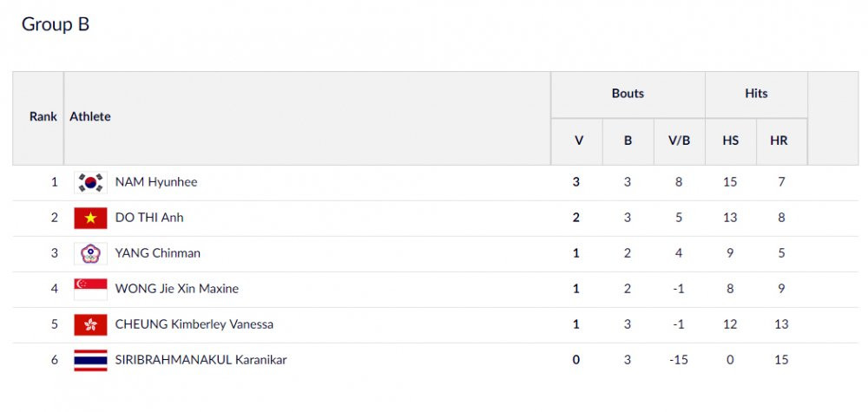Click the HS hits scored header
This screenshot has width=868, height=412.
731,141
